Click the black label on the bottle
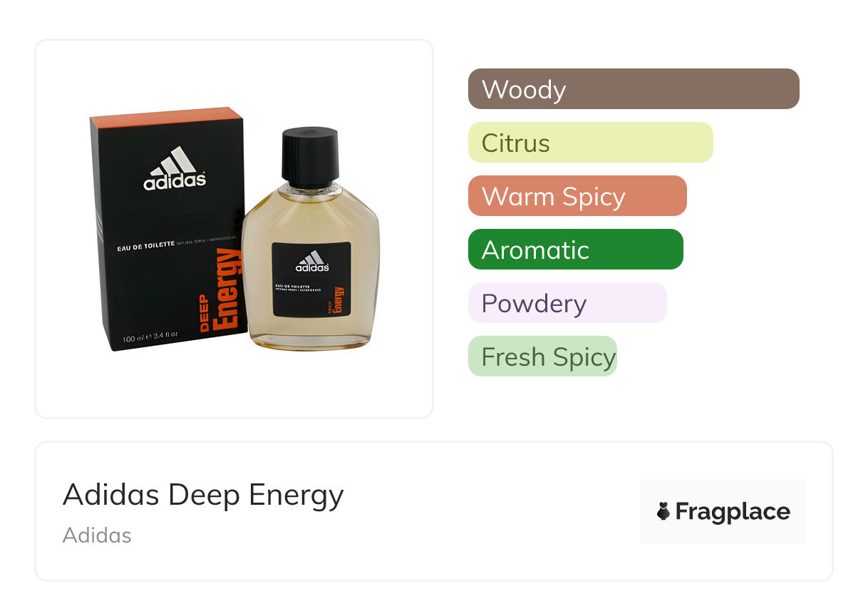This screenshot has height=616, width=868. click(x=311, y=279)
